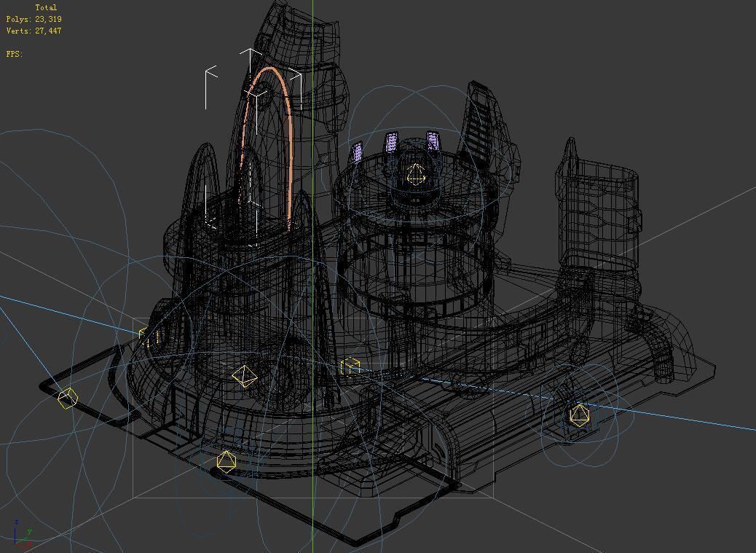Click the Total statistics header

coord(46,8)
